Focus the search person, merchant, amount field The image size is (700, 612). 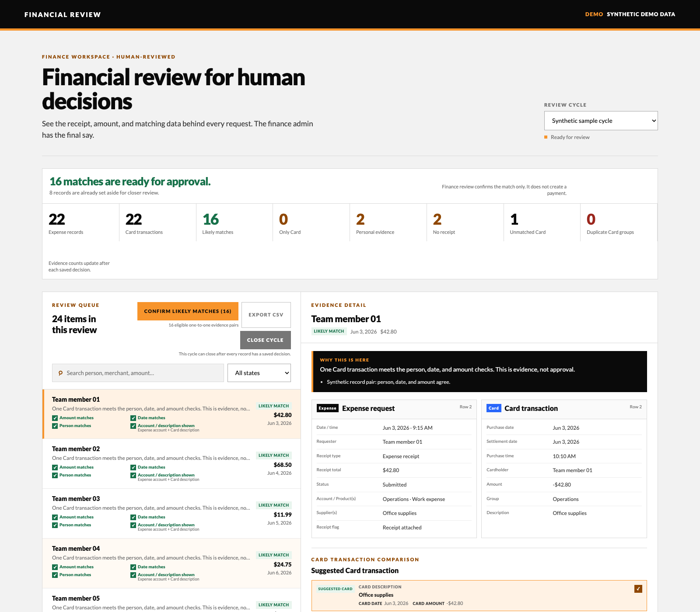(x=138, y=373)
